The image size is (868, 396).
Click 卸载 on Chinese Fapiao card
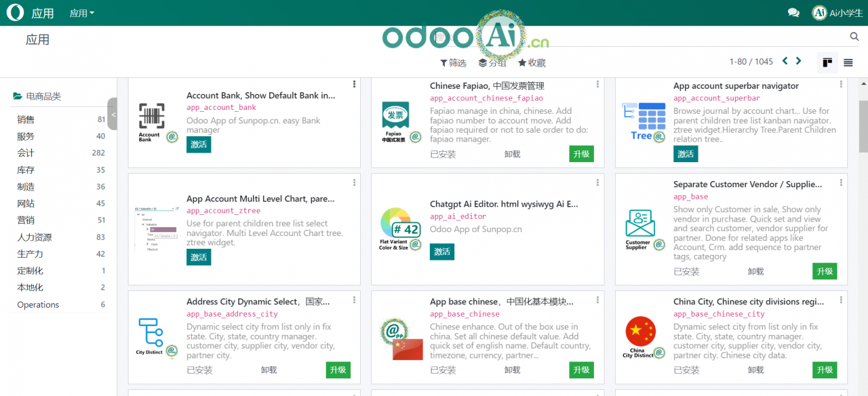[513, 155]
